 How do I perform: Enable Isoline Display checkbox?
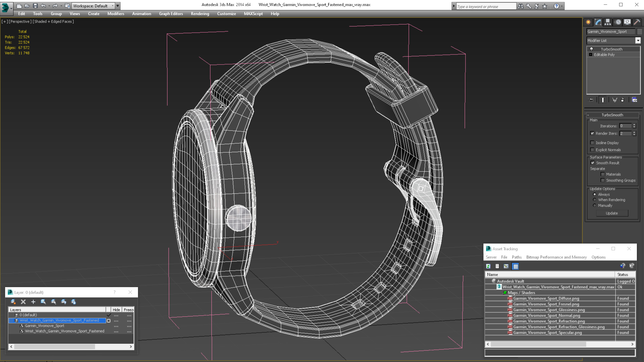[x=592, y=143]
